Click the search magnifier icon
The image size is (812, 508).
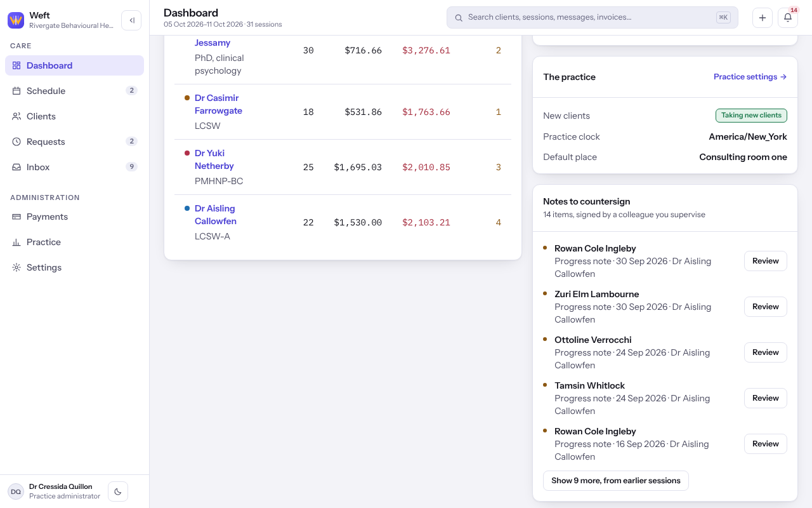(x=459, y=18)
